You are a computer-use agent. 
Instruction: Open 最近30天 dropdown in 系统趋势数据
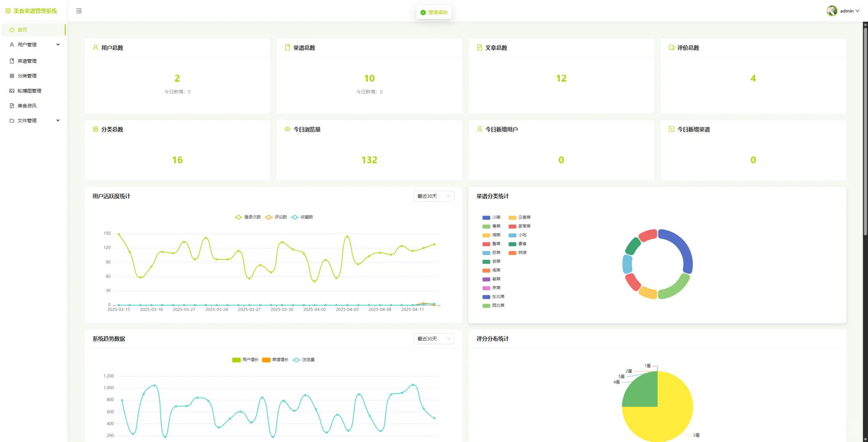coord(433,338)
